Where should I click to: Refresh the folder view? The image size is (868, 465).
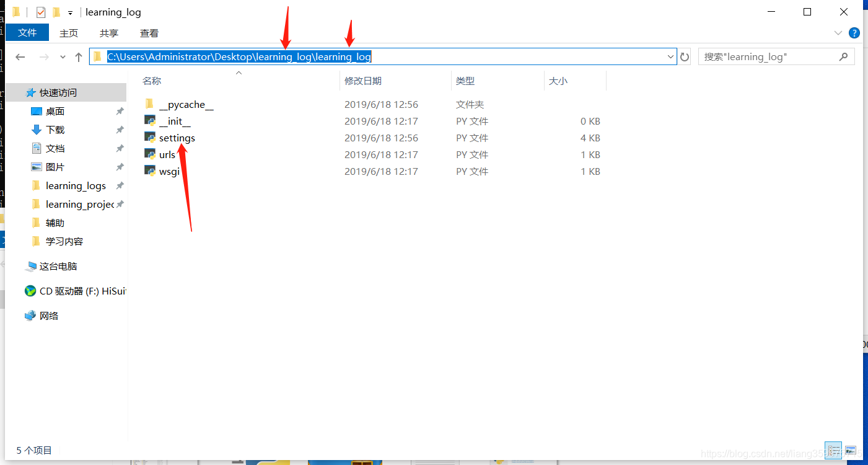685,57
